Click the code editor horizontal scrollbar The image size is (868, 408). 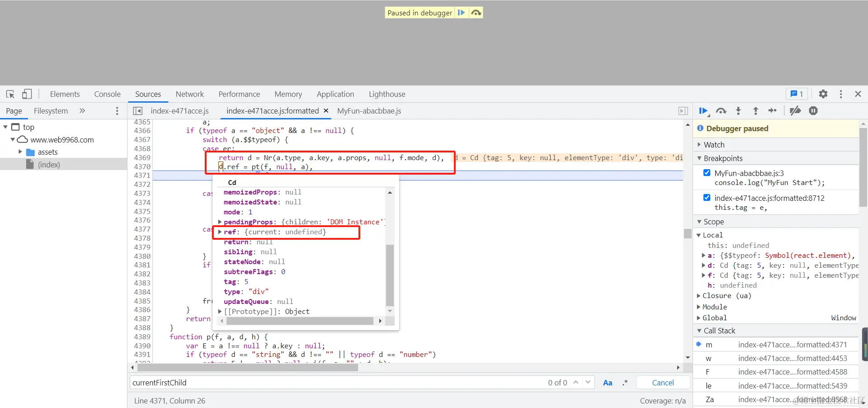pos(247,367)
